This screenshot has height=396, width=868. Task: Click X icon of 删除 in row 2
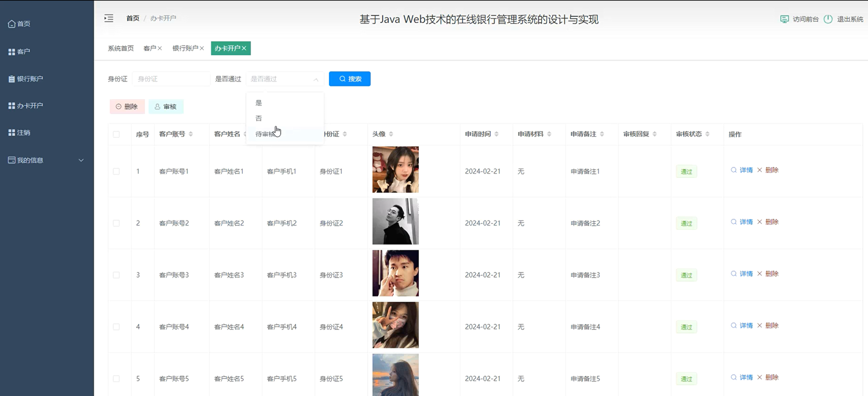[x=760, y=222]
